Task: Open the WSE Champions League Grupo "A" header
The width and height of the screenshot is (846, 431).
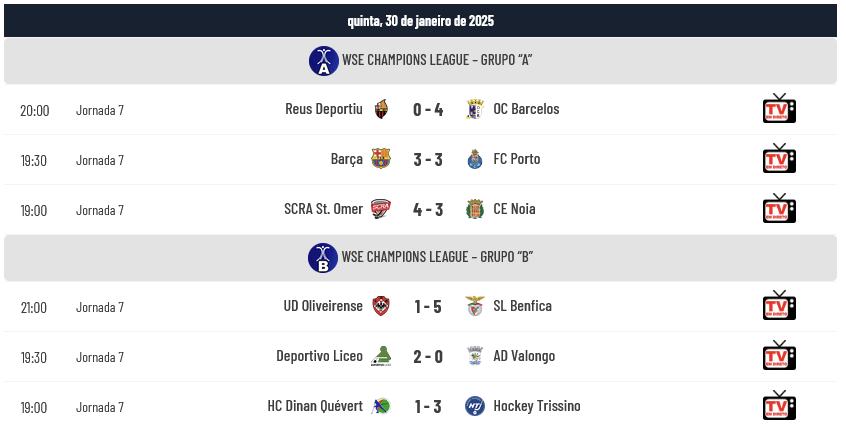Action: tap(420, 60)
